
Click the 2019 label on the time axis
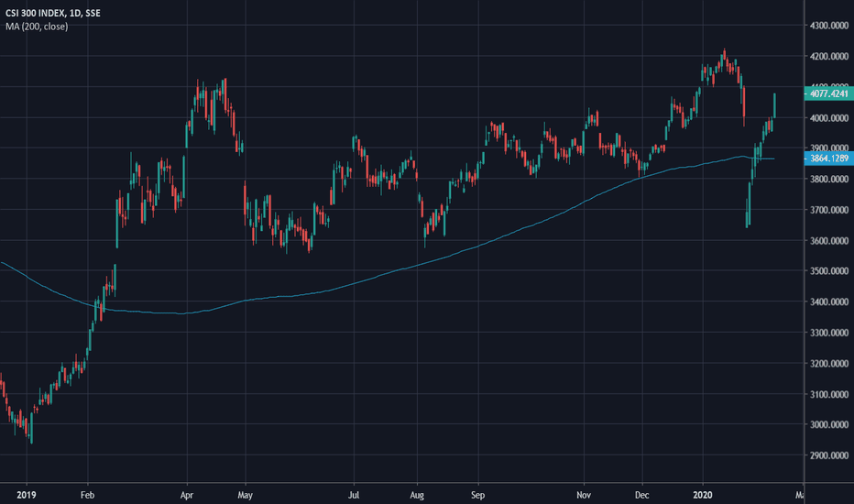coord(27,495)
